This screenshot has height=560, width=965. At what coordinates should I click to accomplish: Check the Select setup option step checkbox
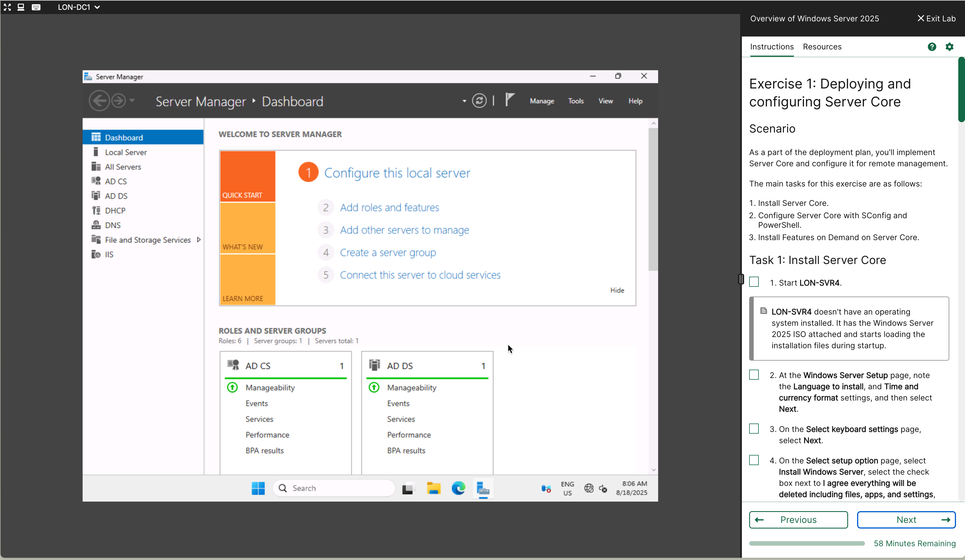[754, 460]
